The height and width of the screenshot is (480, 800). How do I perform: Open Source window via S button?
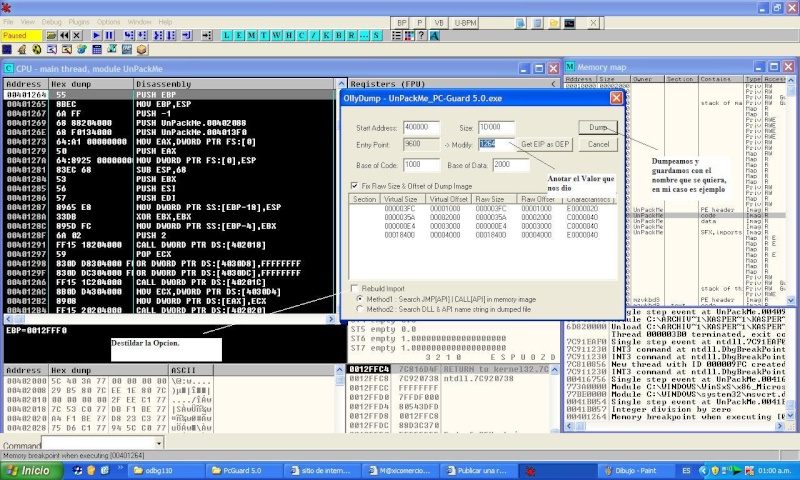click(x=377, y=35)
